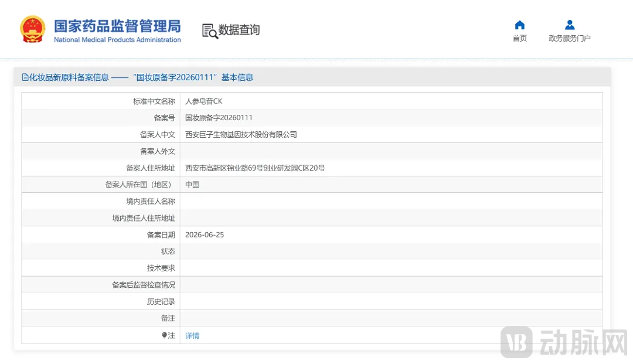Viewport: 633px width, 364px height.
Task: Click the 首页 label
Action: [x=519, y=38]
